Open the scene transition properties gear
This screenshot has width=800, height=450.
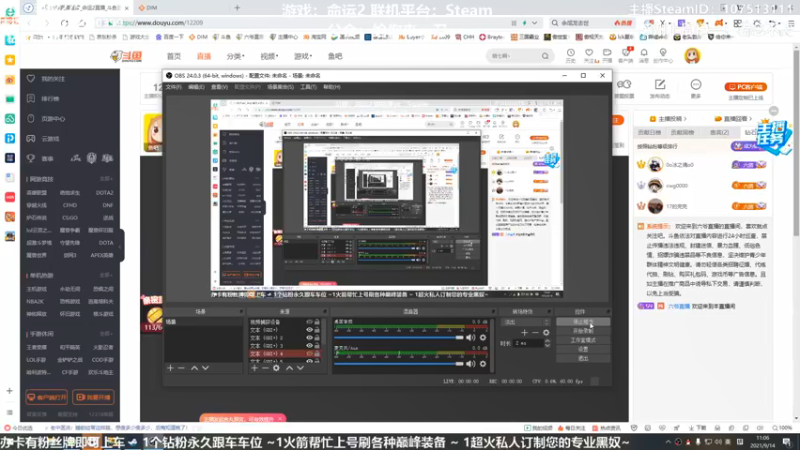pos(546,333)
